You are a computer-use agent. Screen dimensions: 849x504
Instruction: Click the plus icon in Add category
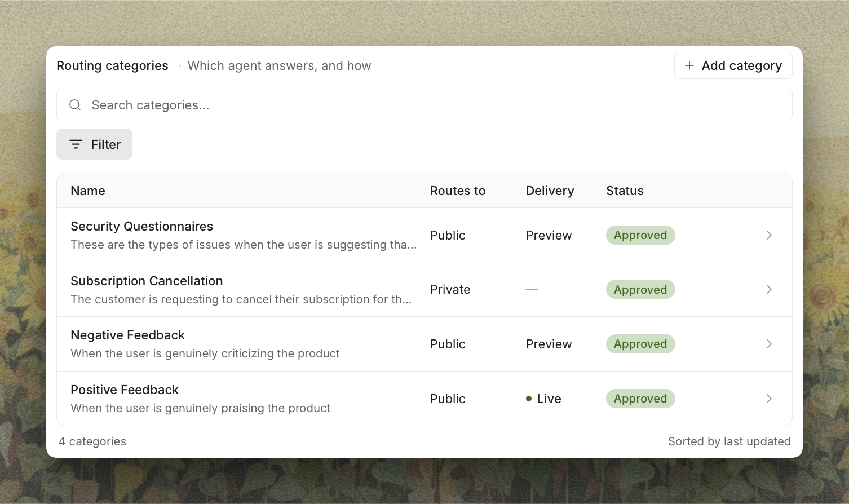(x=689, y=65)
